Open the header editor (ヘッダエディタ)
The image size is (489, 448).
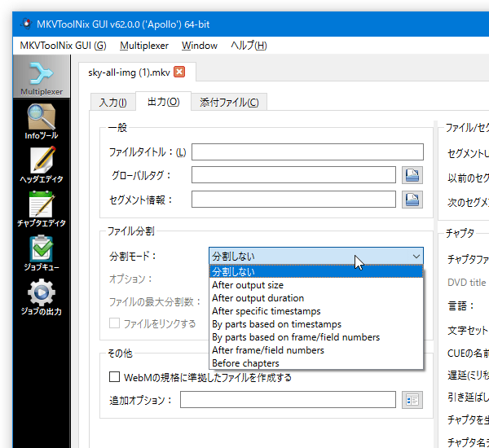(42, 165)
